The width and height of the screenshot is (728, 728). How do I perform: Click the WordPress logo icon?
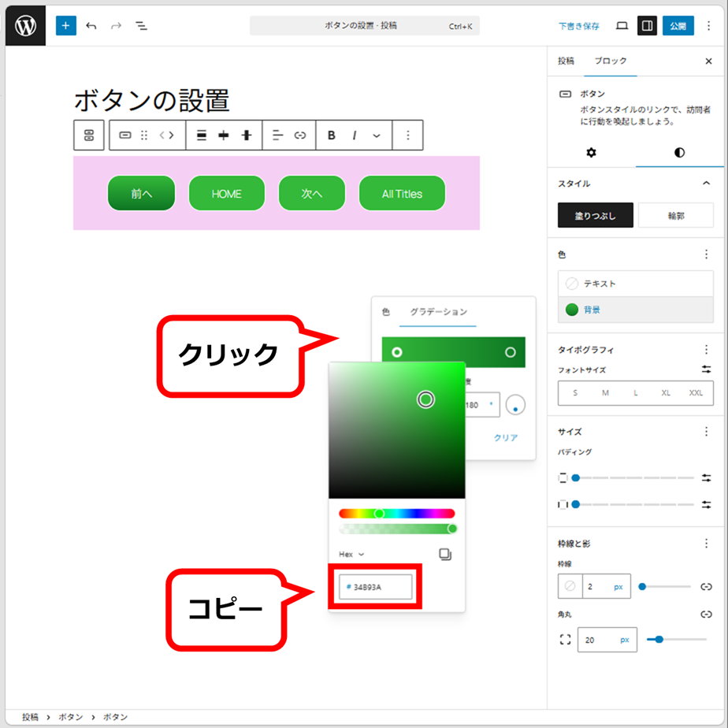coord(25,26)
